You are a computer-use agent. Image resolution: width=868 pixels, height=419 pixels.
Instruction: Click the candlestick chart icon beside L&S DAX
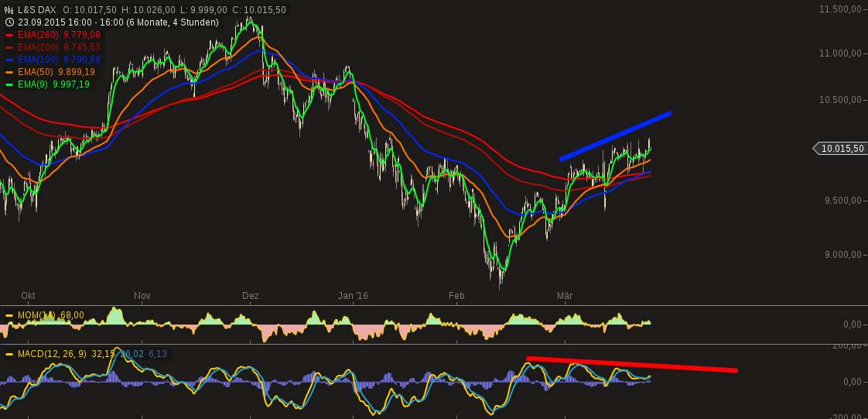pyautogui.click(x=9, y=10)
